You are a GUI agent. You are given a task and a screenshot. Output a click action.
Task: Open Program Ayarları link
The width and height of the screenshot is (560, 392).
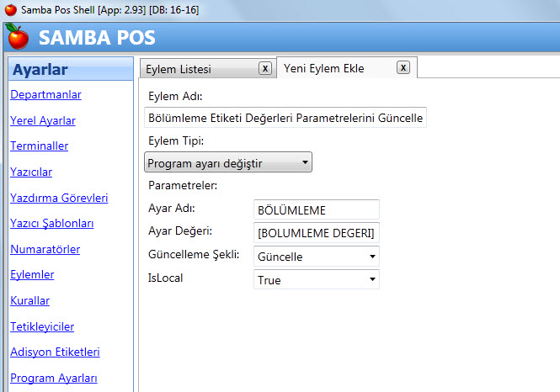pos(54,378)
